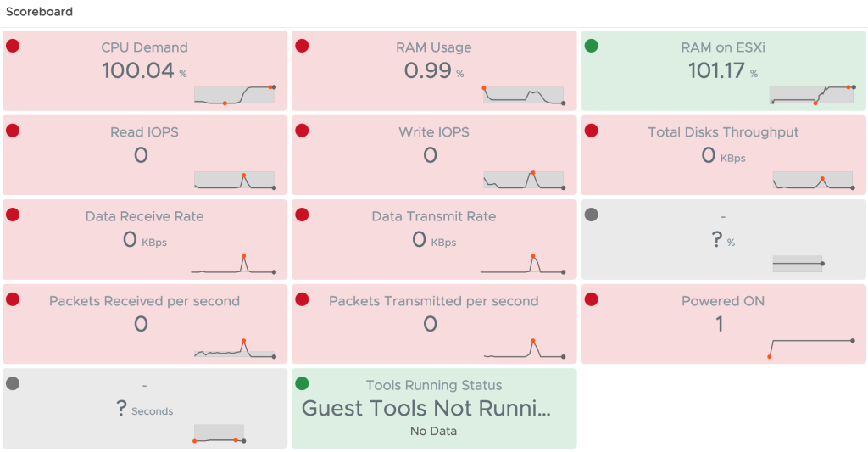Open the Write IOPS sparkline chart
Screen dimensions: 868x452
pyautogui.click(x=524, y=181)
